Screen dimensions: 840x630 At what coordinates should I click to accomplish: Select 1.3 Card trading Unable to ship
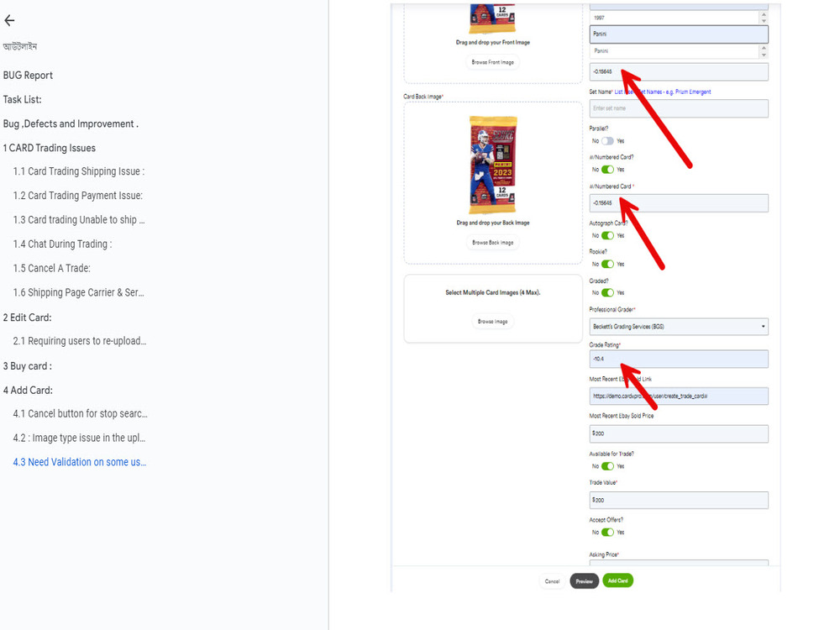(79, 219)
